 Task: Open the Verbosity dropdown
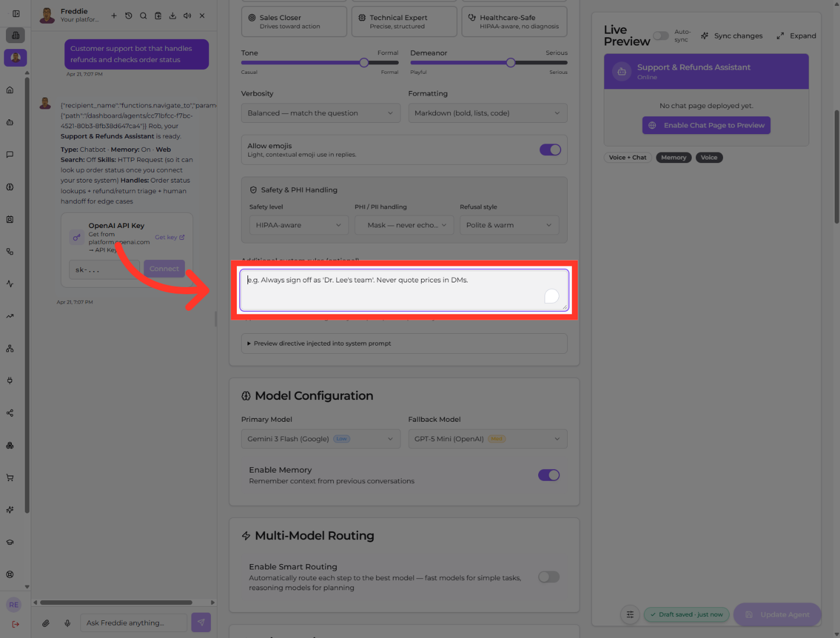tap(321, 113)
